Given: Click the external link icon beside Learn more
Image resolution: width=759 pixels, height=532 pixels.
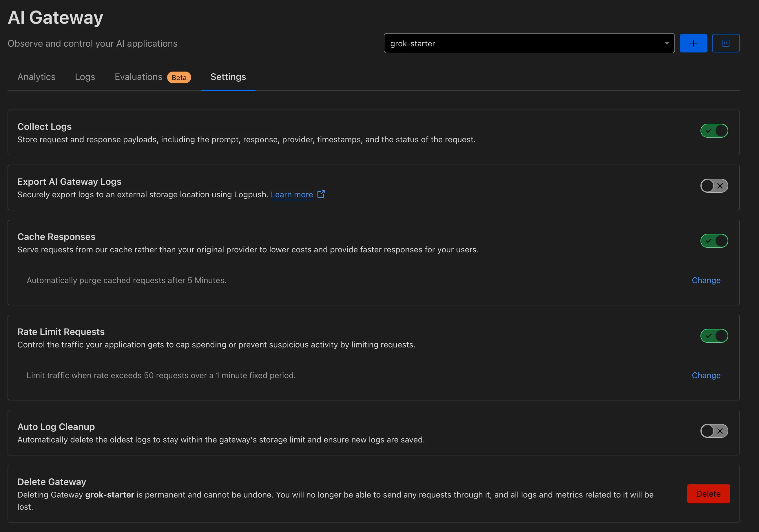Looking at the screenshot, I should 321,194.
